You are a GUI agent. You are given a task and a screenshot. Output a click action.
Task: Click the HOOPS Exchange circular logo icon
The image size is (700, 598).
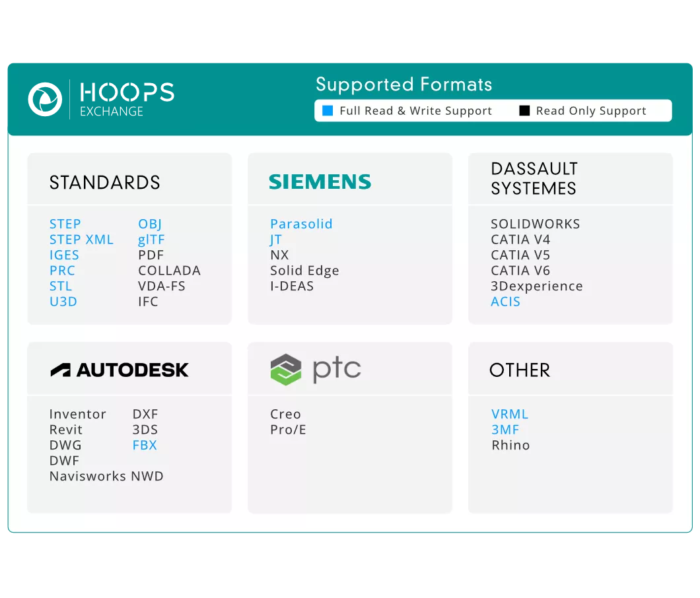pos(45,100)
